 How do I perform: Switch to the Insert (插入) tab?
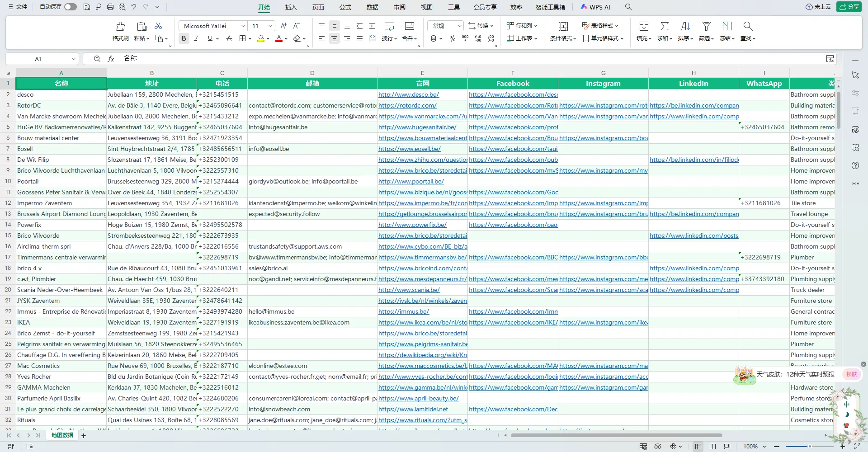(291, 7)
